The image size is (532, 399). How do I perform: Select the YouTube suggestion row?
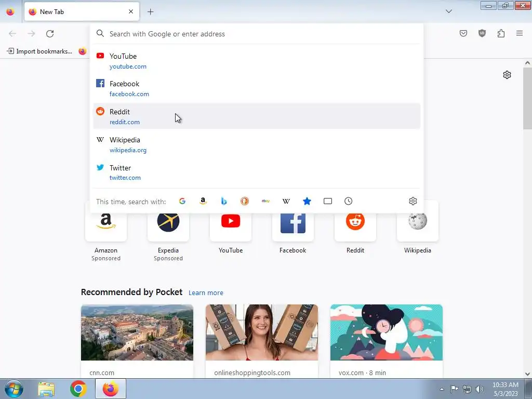click(257, 61)
